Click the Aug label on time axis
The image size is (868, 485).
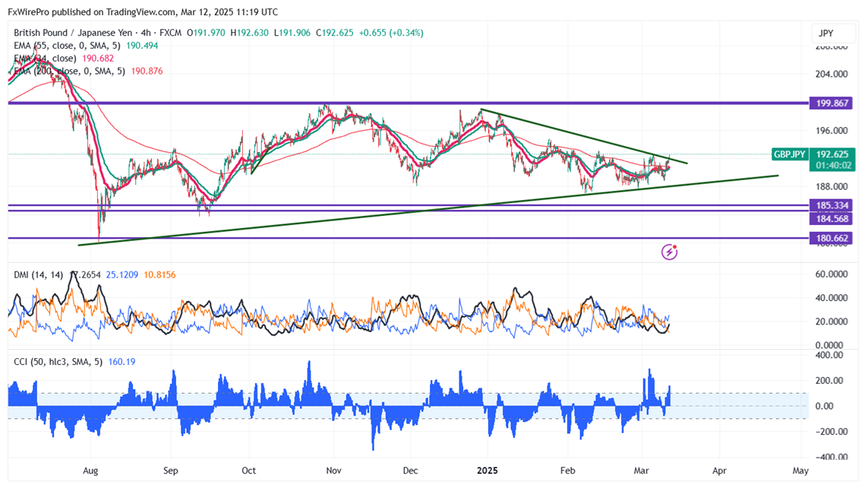pos(90,471)
